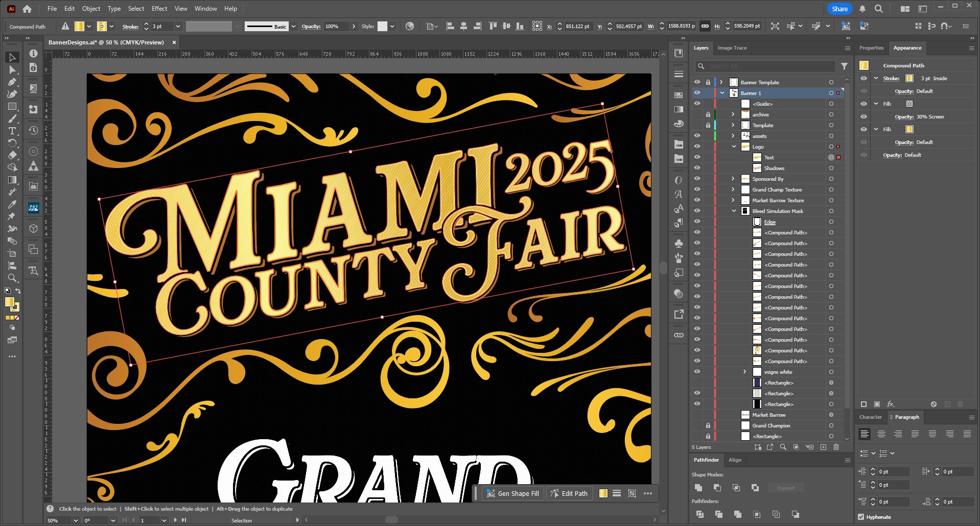Uncheck the Hyphenate checkbox
Image resolution: width=980 pixels, height=526 pixels.
pyautogui.click(x=861, y=517)
